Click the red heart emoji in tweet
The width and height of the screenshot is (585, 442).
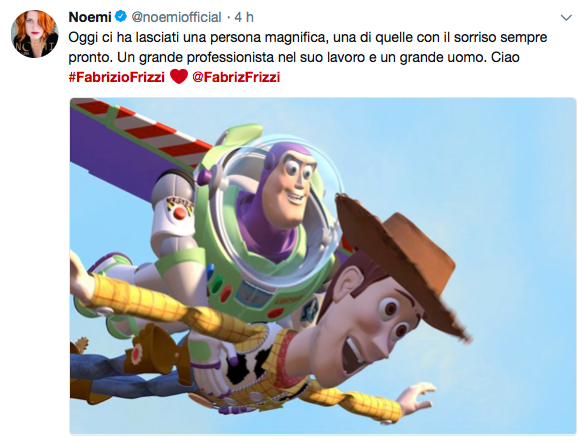pos(179,77)
